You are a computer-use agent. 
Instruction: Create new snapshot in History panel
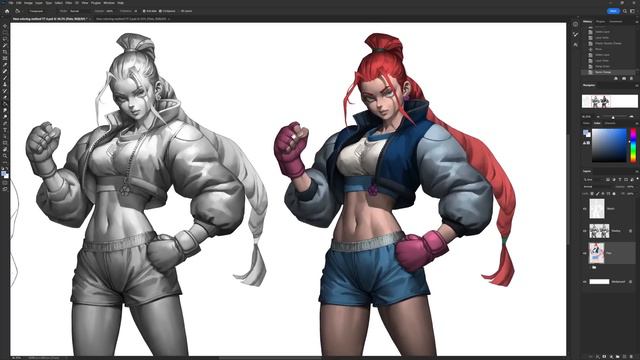[x=624, y=78]
